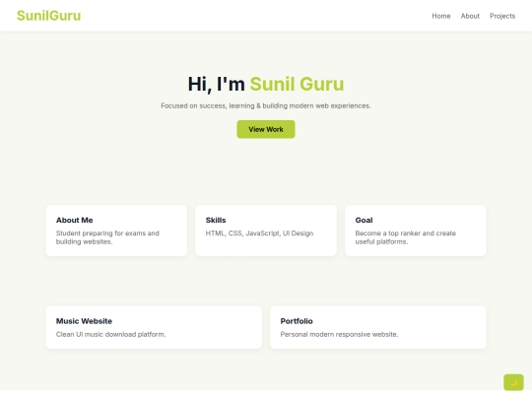The height and width of the screenshot is (399, 532).
Task: Click 'Clean UI music download platform' text
Action: coord(111,335)
